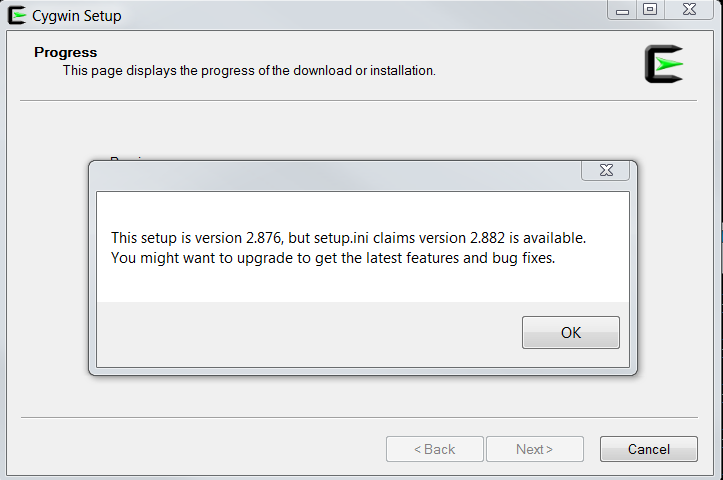723x480 pixels.
Task: Click the gray footer area left of OK
Action: pos(309,334)
